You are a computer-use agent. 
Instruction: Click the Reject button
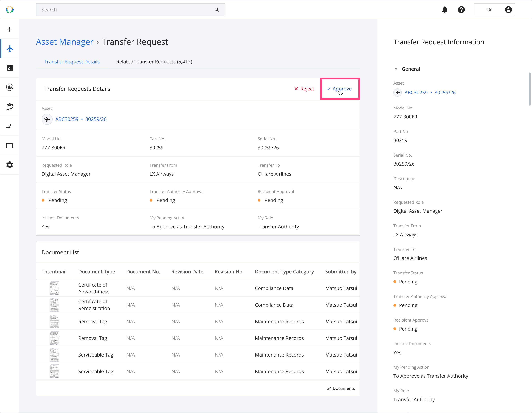pyautogui.click(x=304, y=89)
